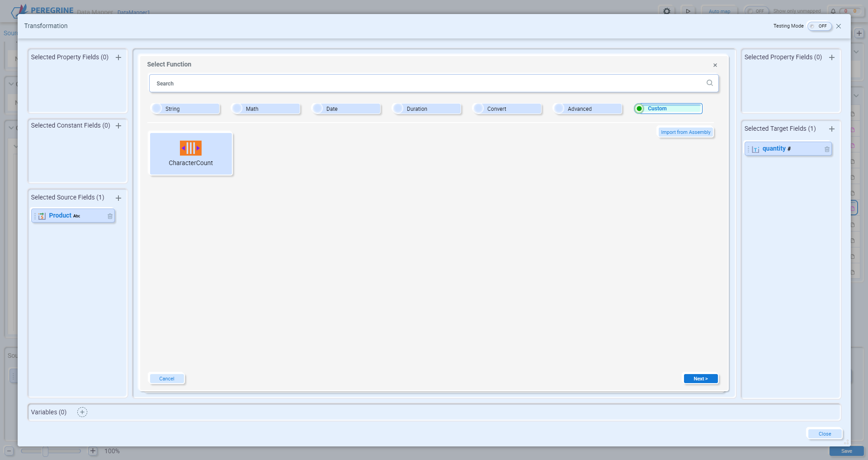Click the quantity target field icon
Image resolution: width=868 pixels, height=460 pixels.
[x=755, y=149]
